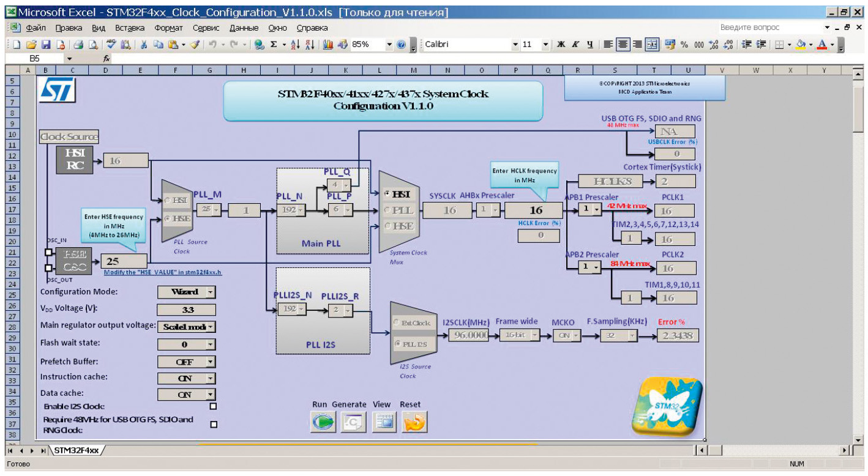Click the Print icon in toolbar
The image size is (868, 476).
click(78, 45)
